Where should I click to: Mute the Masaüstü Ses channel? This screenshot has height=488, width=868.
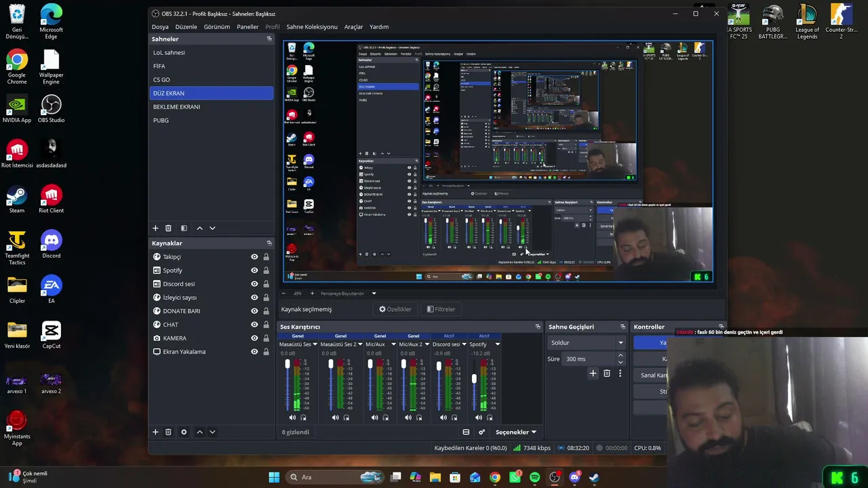pos(292,418)
